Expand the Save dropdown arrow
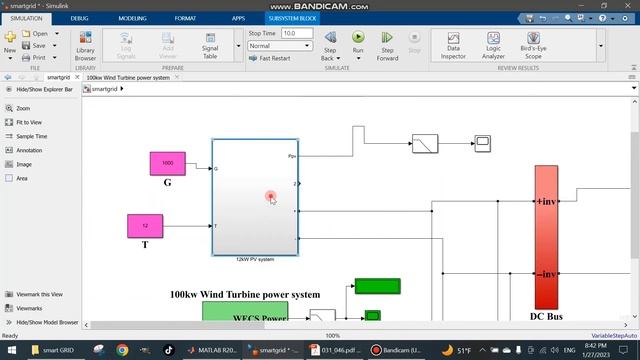Screen dimensions: 640x360 point(55,45)
